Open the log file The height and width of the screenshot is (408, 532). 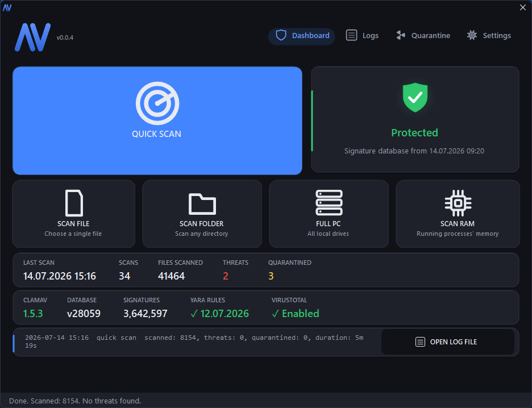[x=448, y=342]
